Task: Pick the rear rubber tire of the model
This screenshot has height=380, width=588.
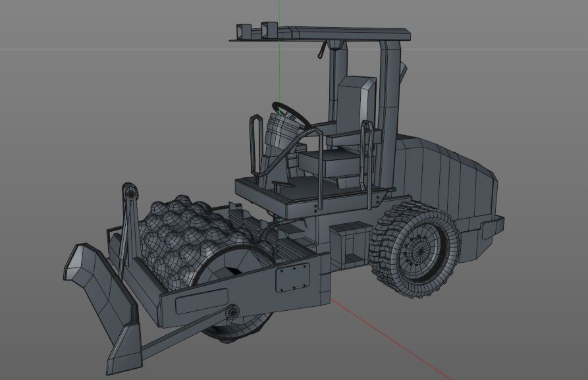Action: point(415,249)
